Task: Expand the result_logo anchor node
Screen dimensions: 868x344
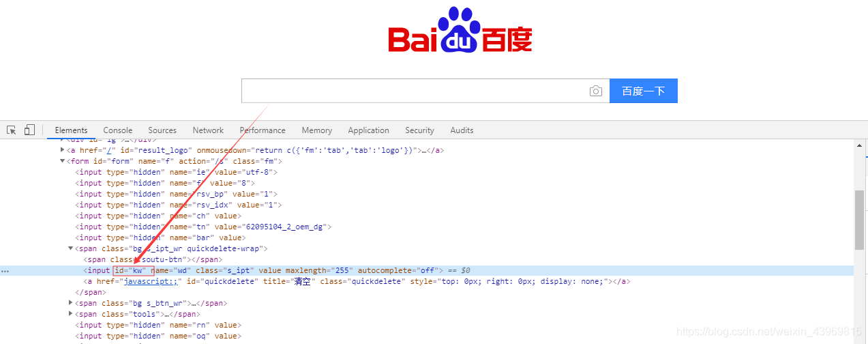Action: point(63,150)
